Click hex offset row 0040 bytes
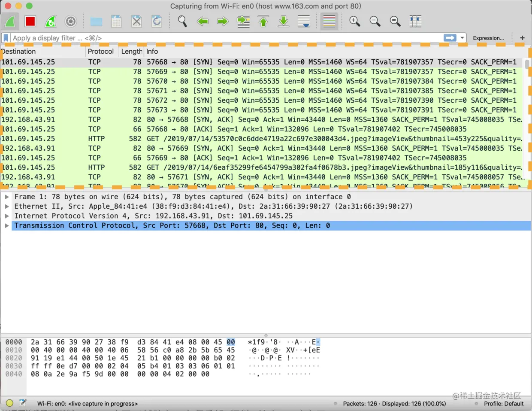Screen dimensions: 532x411 coord(120,374)
